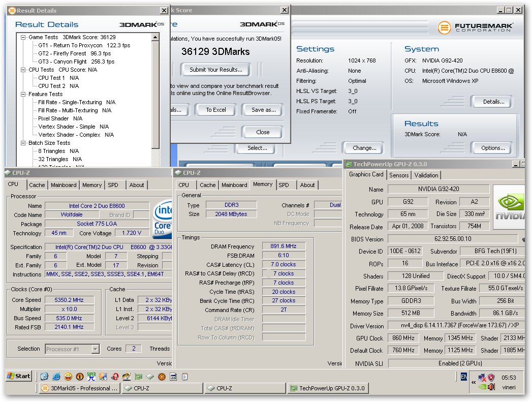This screenshot has width=532, height=402.
Task: Launch Super PI from quick launch
Action: click(91, 377)
